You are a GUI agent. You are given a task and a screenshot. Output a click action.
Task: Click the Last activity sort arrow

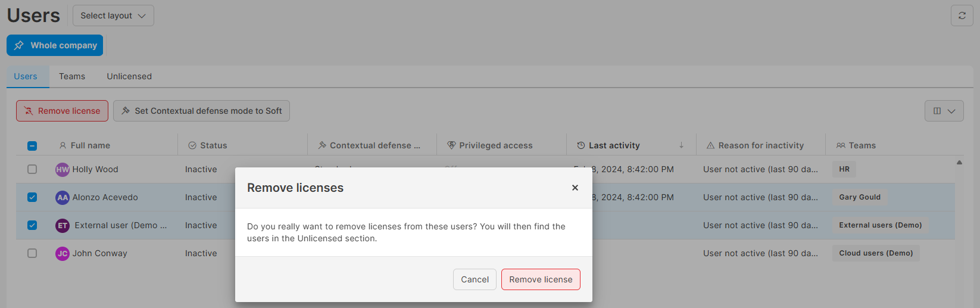(x=681, y=145)
